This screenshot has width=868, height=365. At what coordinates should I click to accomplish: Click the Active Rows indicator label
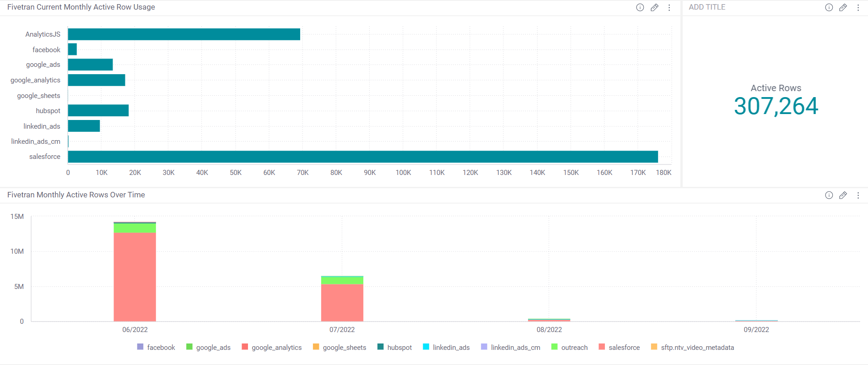point(776,88)
